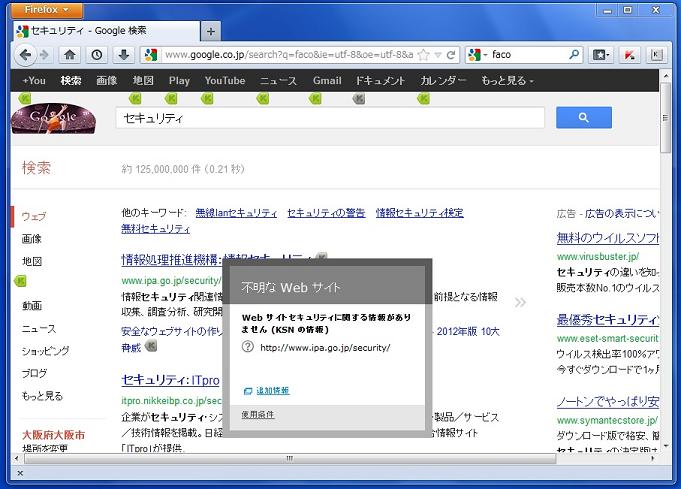The width and height of the screenshot is (681, 489).
Task: Open the セキュリティの警告 keyword link
Action: click(x=326, y=213)
